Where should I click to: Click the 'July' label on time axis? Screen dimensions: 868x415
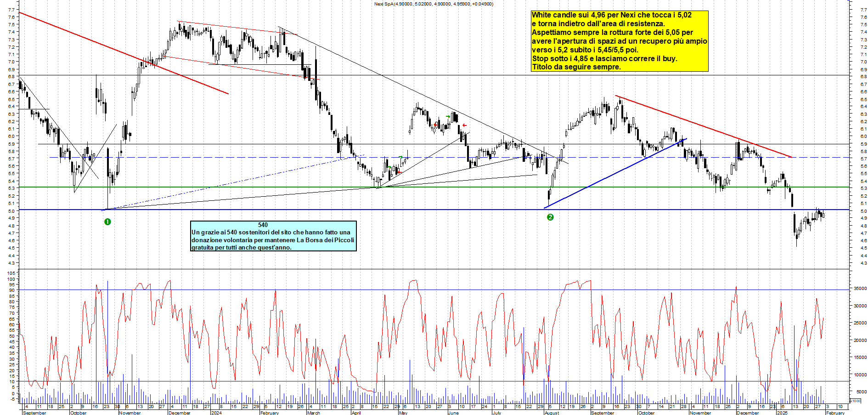tap(497, 413)
